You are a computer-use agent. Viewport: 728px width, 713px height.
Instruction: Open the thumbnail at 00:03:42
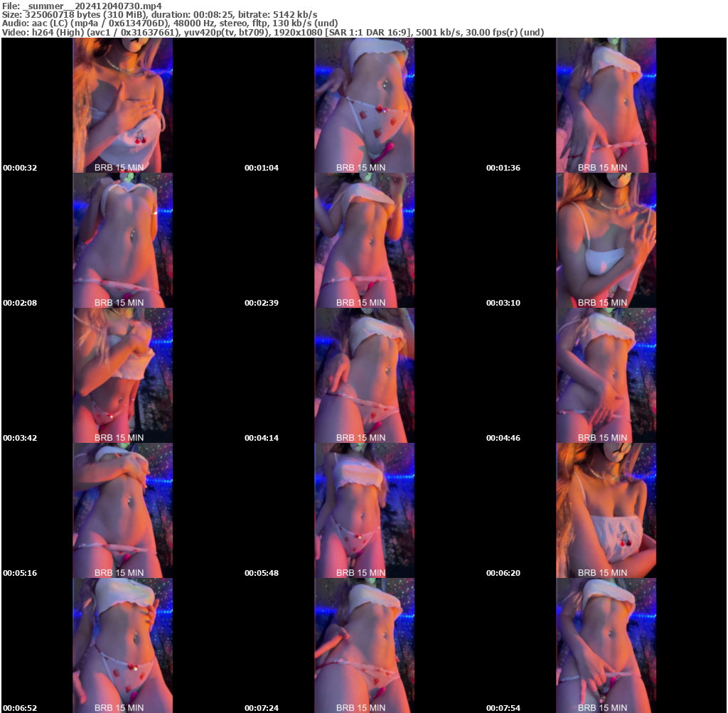coord(122,374)
